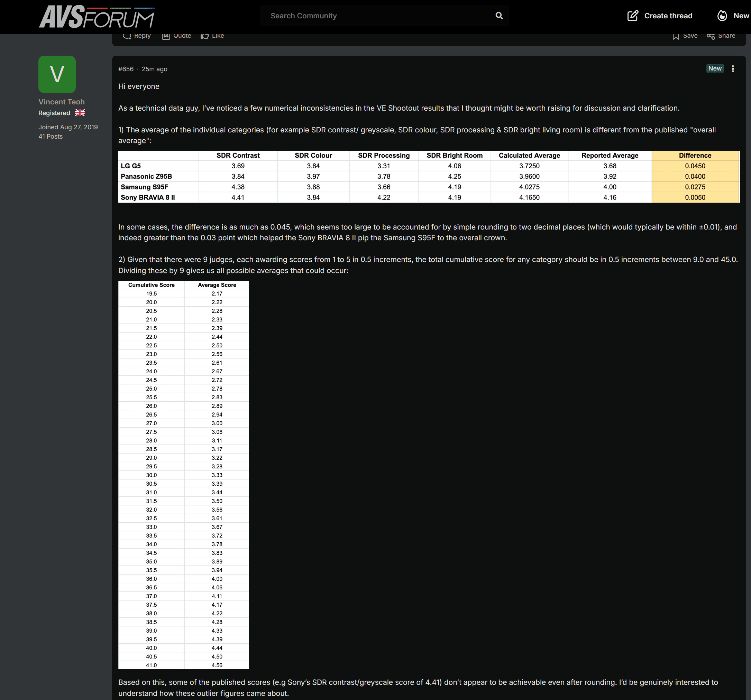Click the New badge on post #656
This screenshot has width=751, height=700.
[715, 68]
